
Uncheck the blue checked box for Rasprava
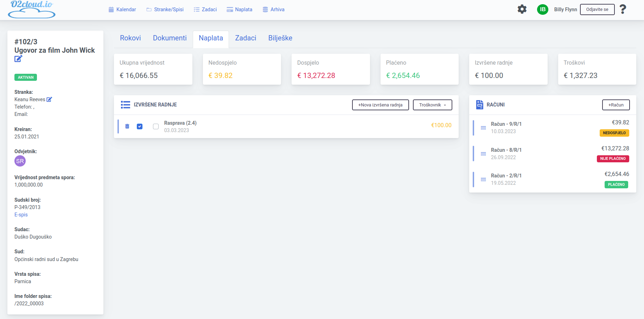click(140, 126)
